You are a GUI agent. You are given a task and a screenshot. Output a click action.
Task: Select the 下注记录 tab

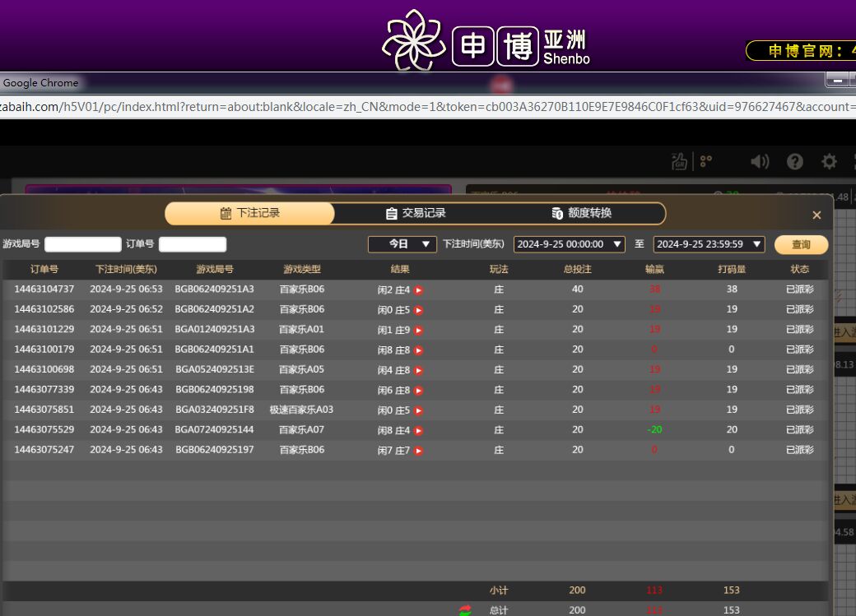(250, 214)
